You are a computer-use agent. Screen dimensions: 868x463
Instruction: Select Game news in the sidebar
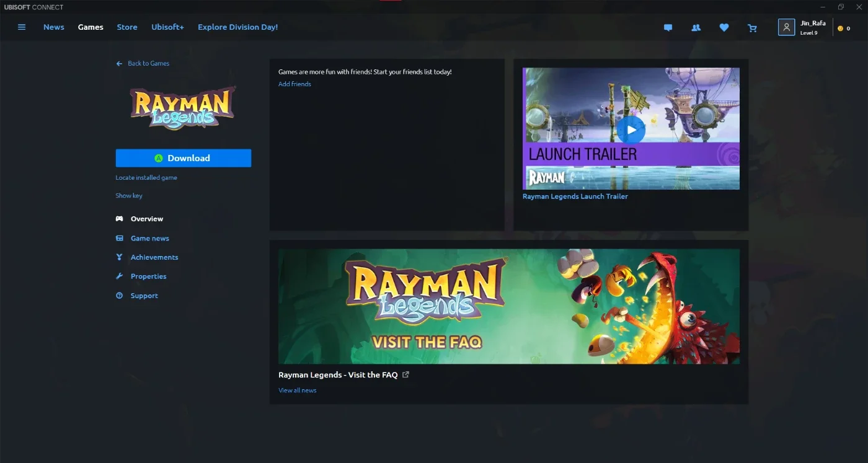coord(149,238)
